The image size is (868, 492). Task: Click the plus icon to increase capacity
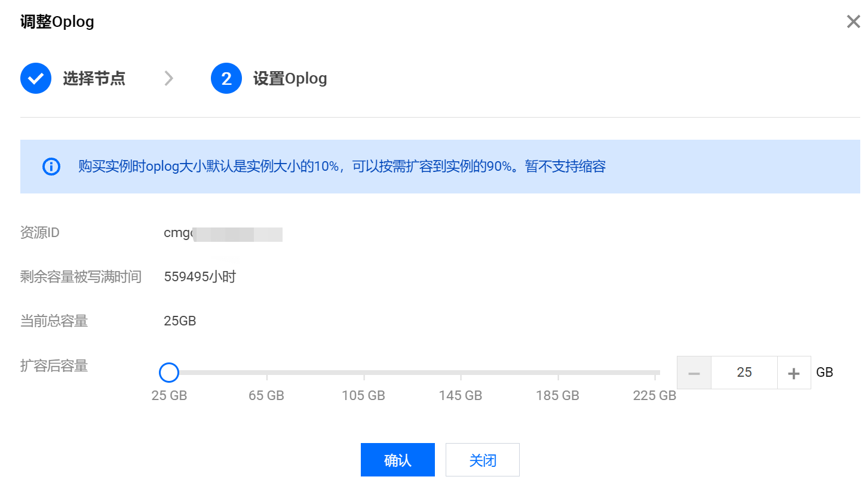point(794,372)
